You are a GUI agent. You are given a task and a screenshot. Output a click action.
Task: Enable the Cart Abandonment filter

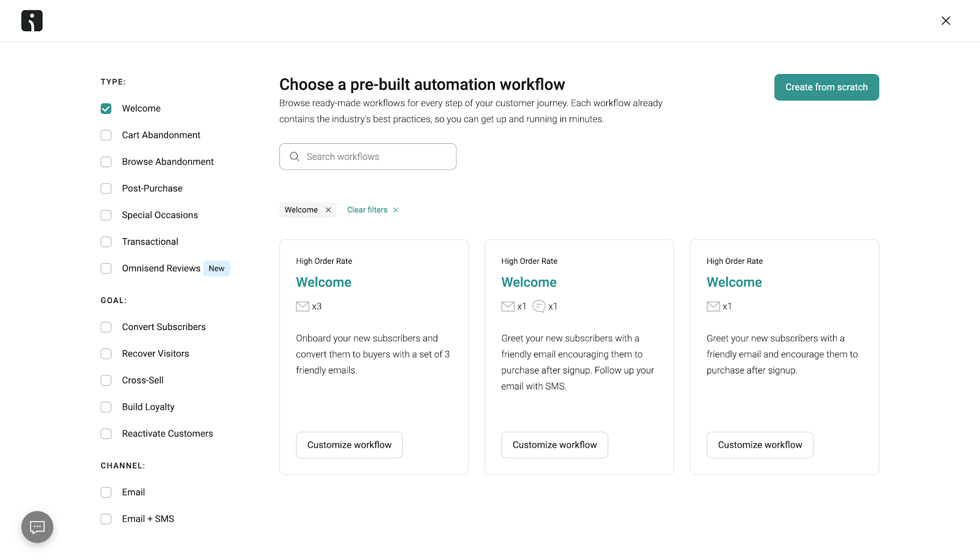click(105, 135)
